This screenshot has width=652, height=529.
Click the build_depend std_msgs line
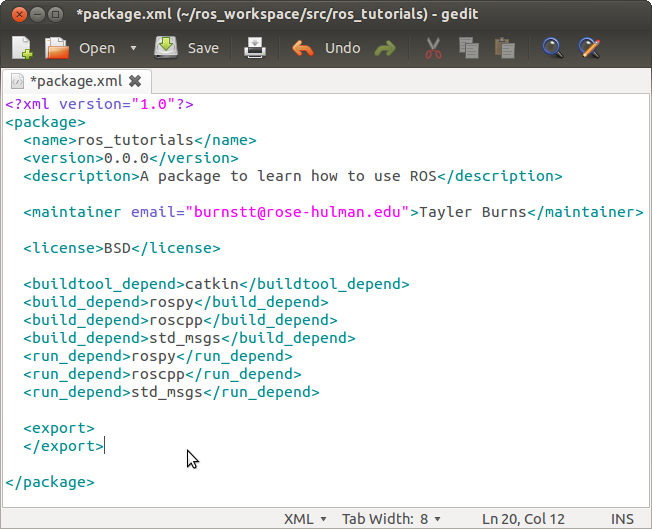click(x=189, y=338)
